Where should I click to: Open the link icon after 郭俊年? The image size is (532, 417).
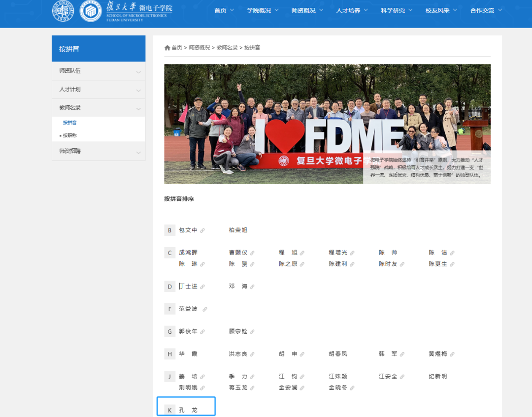coord(202,331)
